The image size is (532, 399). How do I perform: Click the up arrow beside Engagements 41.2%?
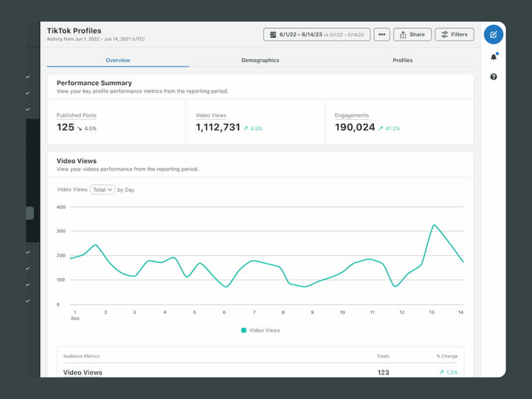[x=380, y=128]
